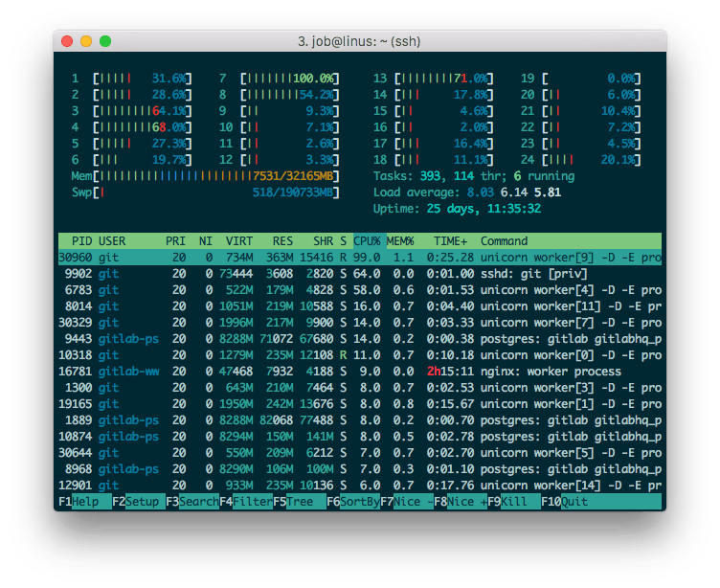720x588 pixels.
Task: Sort by the SHR column header
Action: coord(324,241)
